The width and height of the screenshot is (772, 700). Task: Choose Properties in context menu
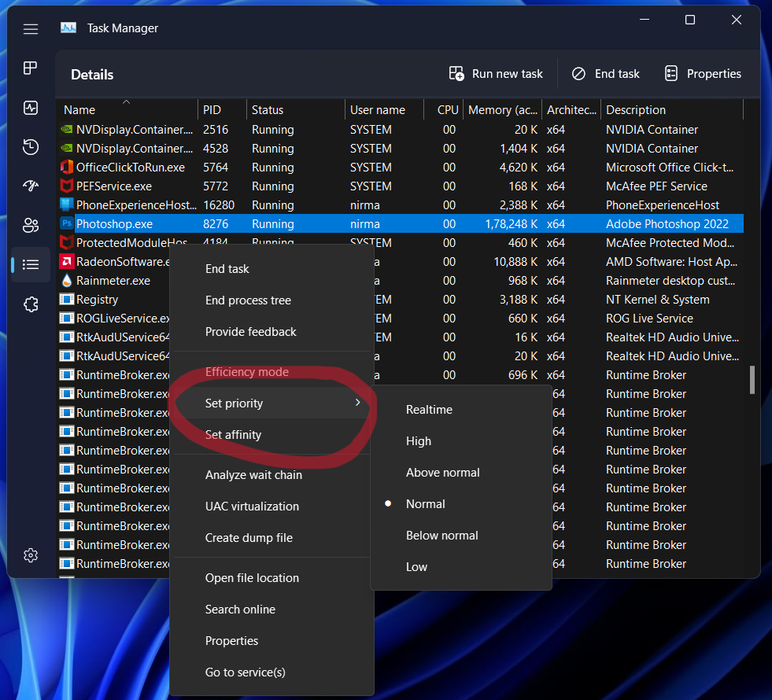(x=271, y=640)
